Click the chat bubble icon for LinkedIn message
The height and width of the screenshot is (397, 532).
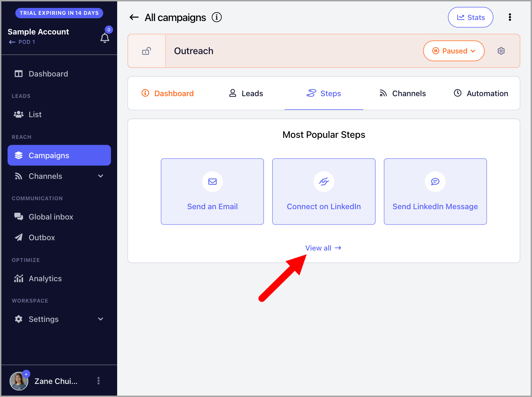435,182
